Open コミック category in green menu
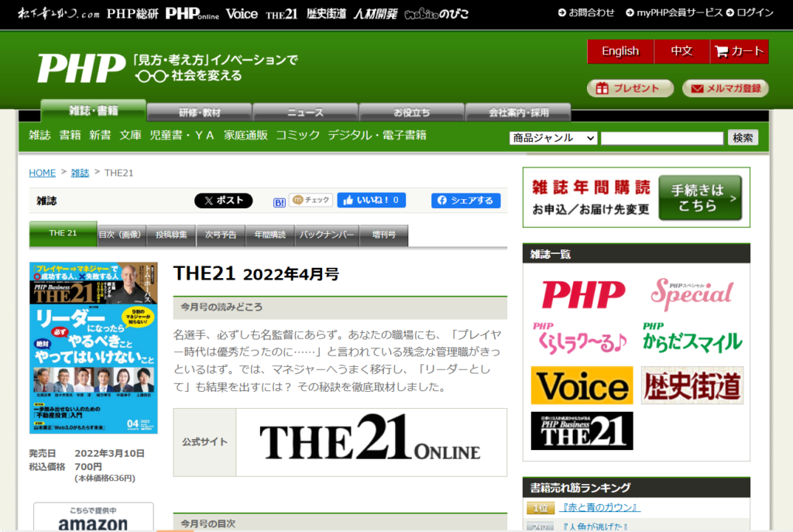This screenshot has width=793, height=532. [298, 135]
